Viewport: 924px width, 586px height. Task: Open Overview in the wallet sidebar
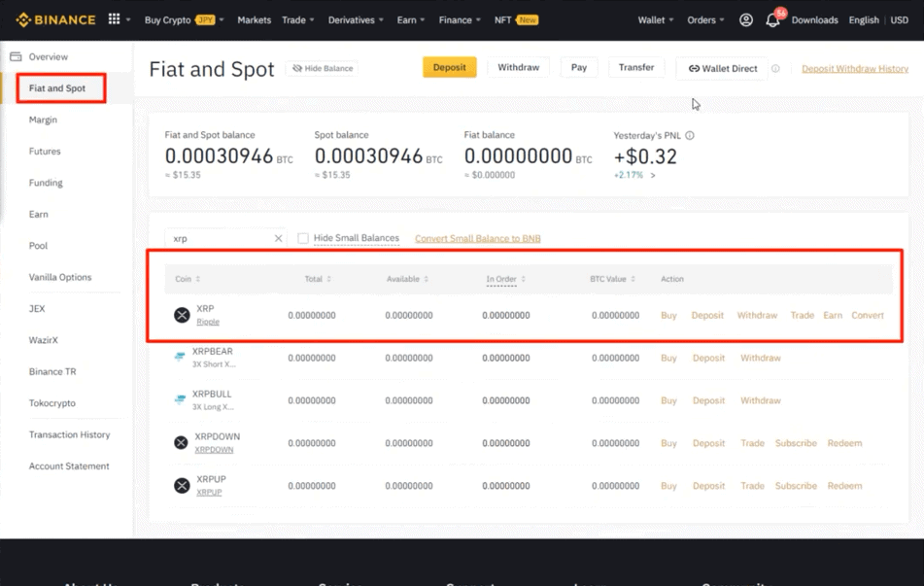(x=49, y=56)
